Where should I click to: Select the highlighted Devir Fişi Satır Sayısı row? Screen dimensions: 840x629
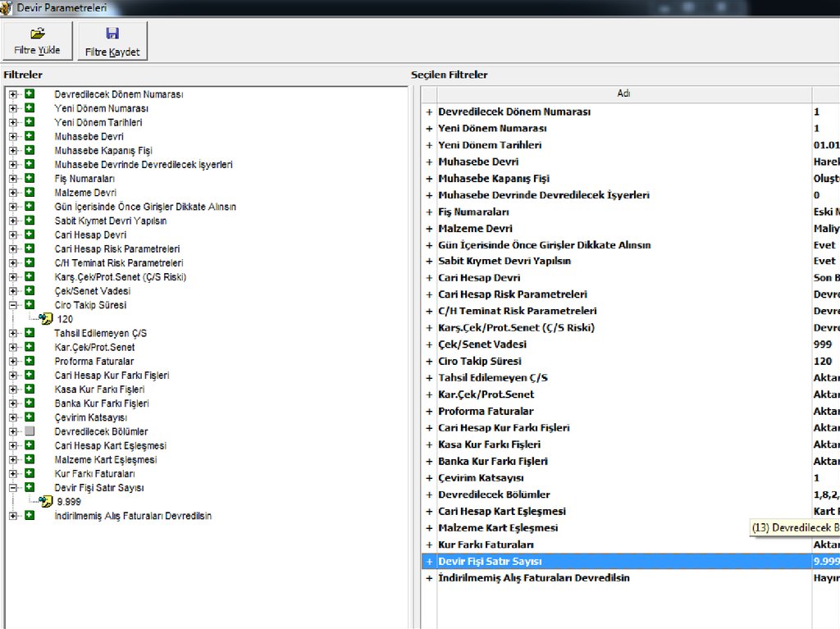(490, 562)
